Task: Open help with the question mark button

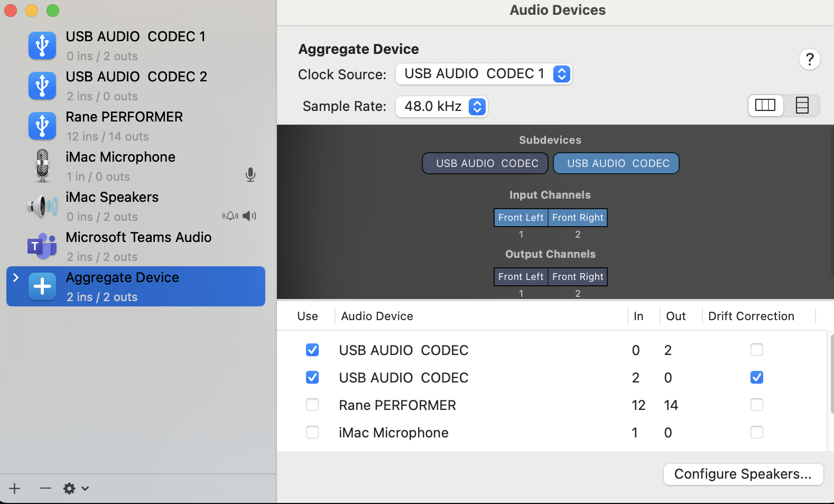Action: (810, 59)
